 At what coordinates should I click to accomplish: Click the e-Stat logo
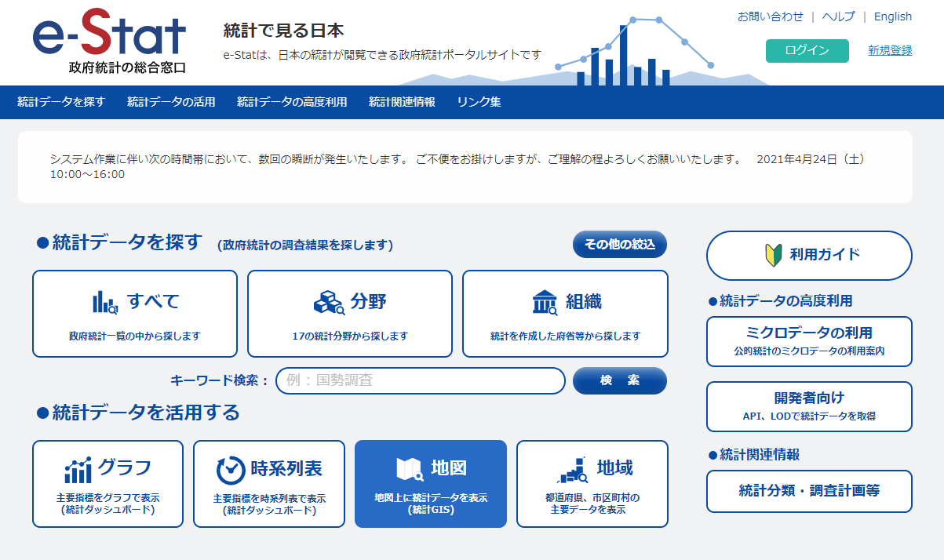(109, 41)
